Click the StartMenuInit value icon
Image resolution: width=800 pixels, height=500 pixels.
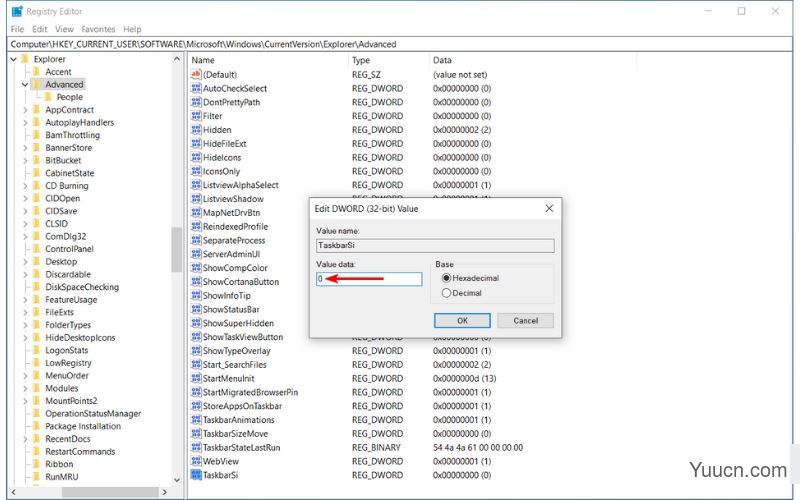pos(196,378)
